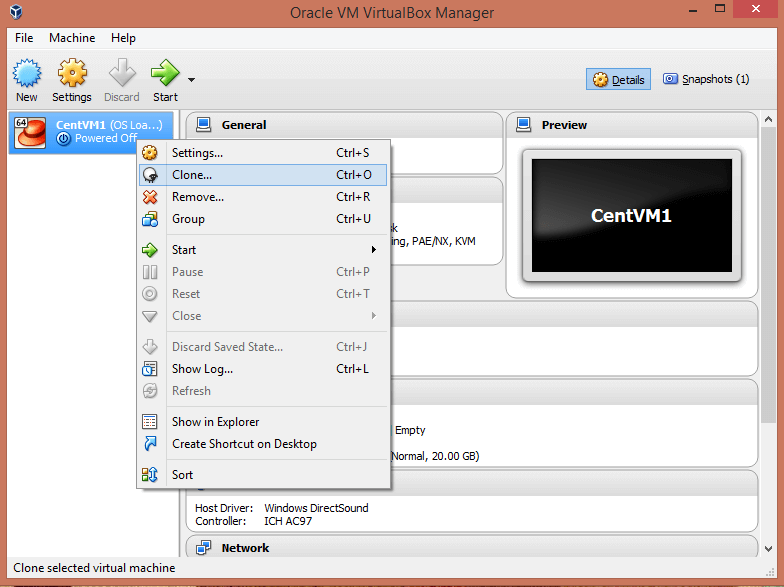Click the Show in Explorer icon

150,422
